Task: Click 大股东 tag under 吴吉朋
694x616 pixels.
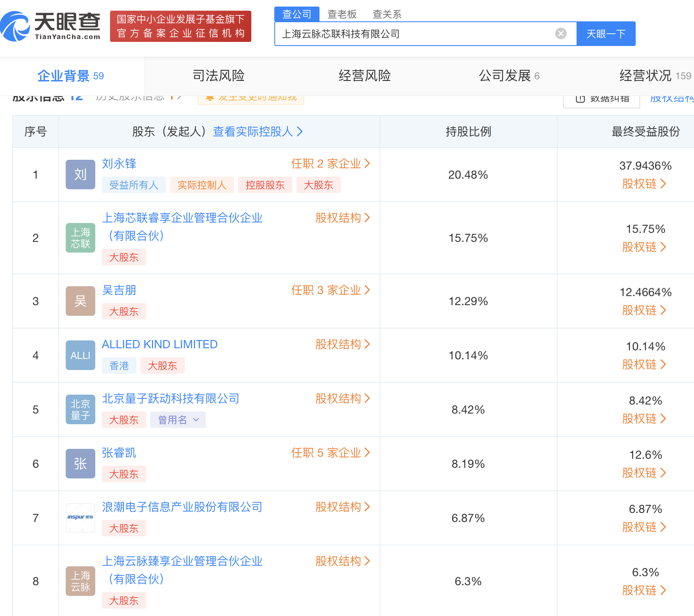Action: (x=124, y=311)
